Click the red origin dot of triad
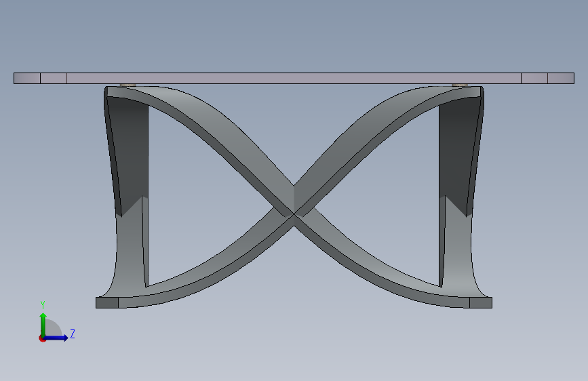 coord(42,338)
